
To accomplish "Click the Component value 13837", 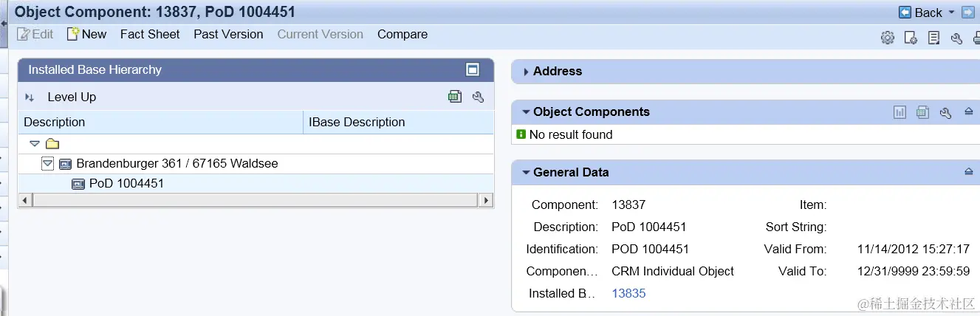I will tap(628, 205).
